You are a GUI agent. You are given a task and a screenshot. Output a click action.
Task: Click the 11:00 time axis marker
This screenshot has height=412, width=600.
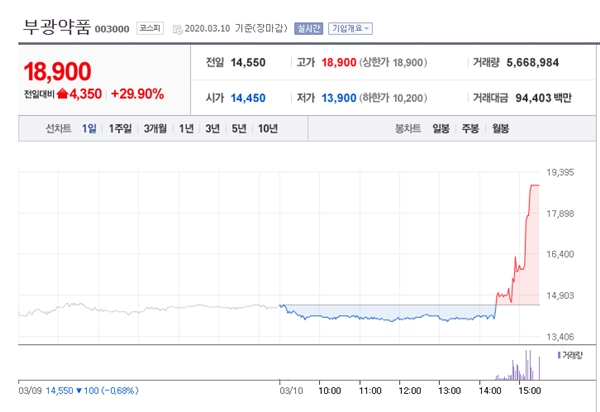tap(370, 391)
